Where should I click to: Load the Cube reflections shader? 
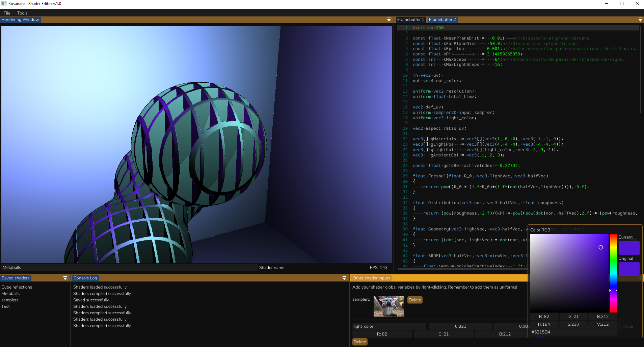point(17,287)
